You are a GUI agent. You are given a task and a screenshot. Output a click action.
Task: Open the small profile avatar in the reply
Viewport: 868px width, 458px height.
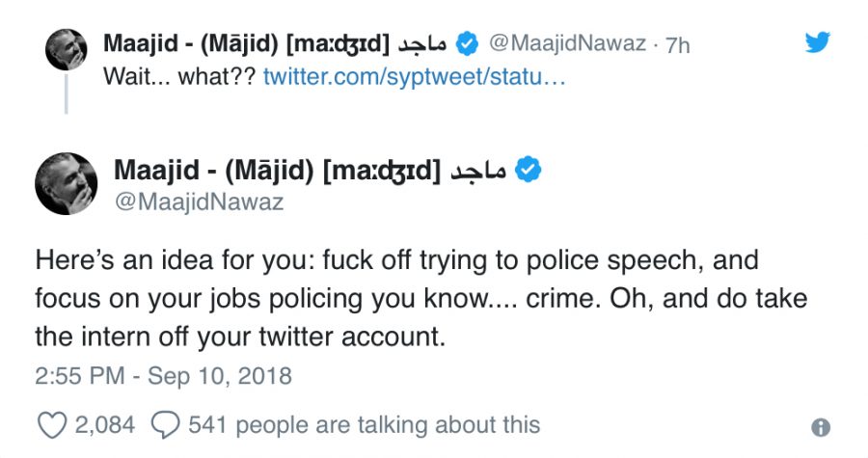coord(66,50)
